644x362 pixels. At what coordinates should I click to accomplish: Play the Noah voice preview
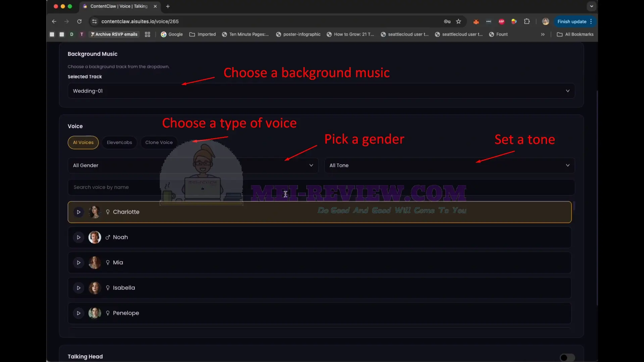(x=79, y=237)
